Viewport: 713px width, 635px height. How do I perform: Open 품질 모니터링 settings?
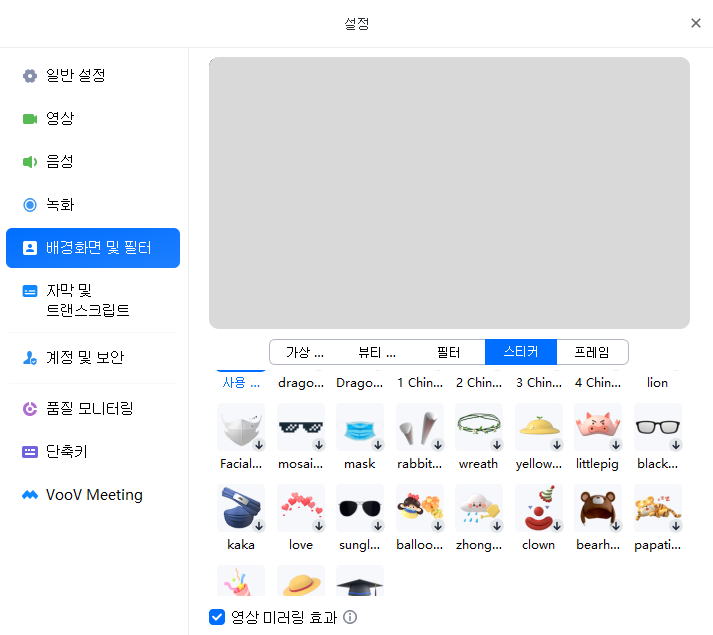(x=89, y=408)
